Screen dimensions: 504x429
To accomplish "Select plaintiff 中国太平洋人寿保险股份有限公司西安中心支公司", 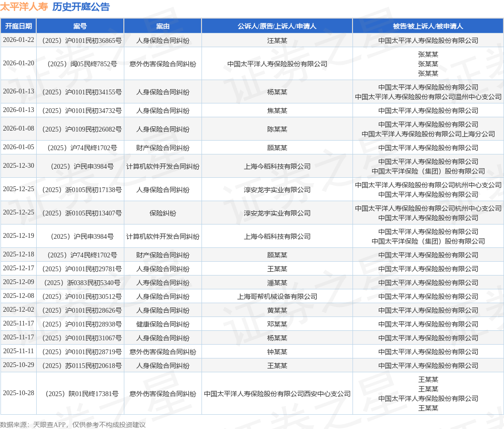I will coord(277,394).
